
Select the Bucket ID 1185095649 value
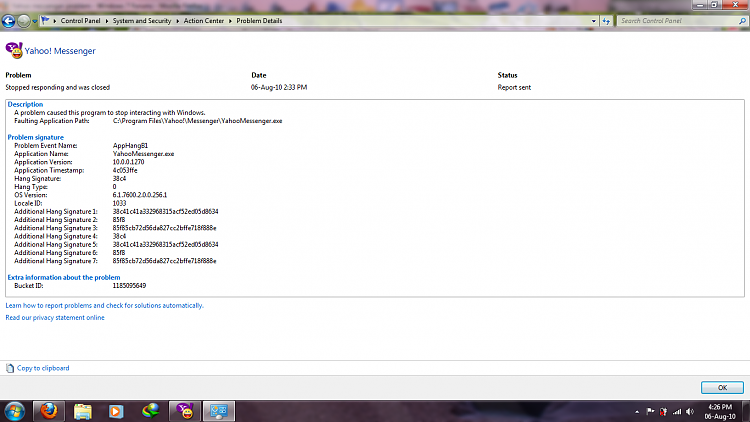129,286
